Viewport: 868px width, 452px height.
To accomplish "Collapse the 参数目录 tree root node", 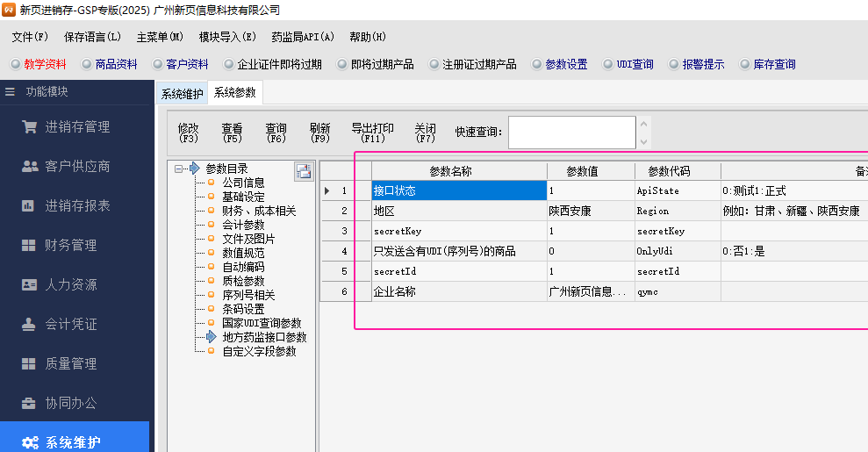I will pyautogui.click(x=178, y=169).
